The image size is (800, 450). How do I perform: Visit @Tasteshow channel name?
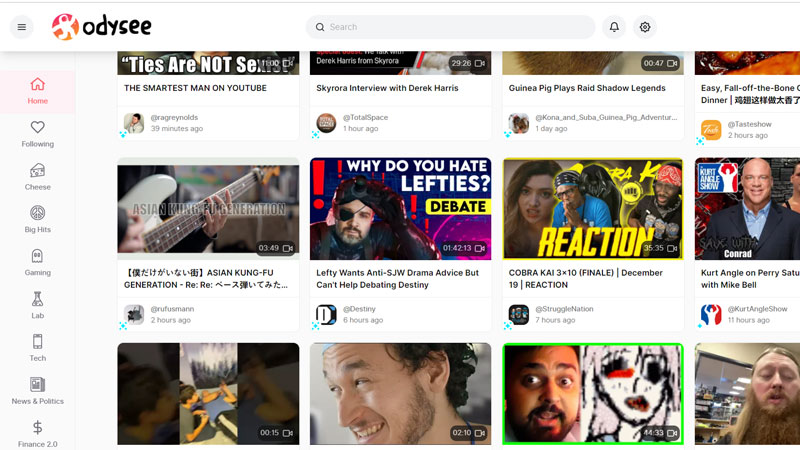pos(749,124)
